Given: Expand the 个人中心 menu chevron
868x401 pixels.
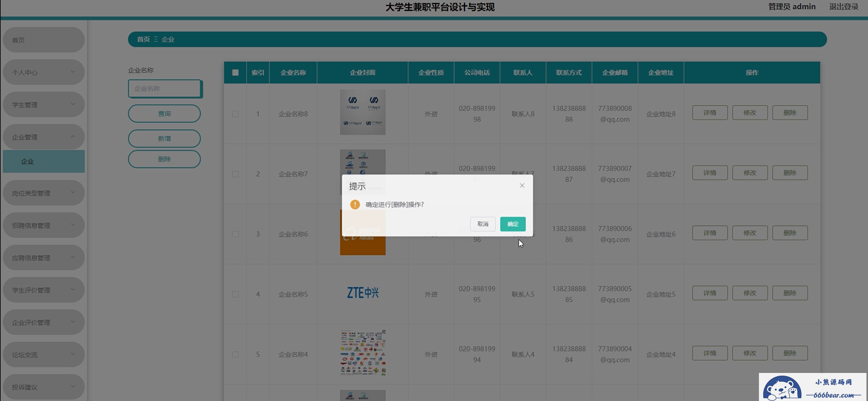Looking at the screenshot, I should pyautogui.click(x=73, y=72).
